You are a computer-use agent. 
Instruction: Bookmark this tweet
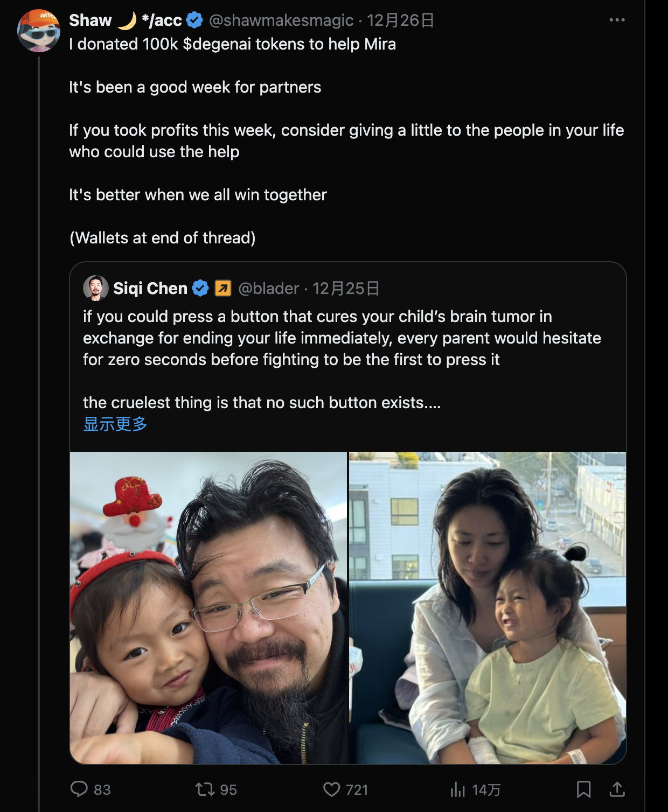pos(583,789)
